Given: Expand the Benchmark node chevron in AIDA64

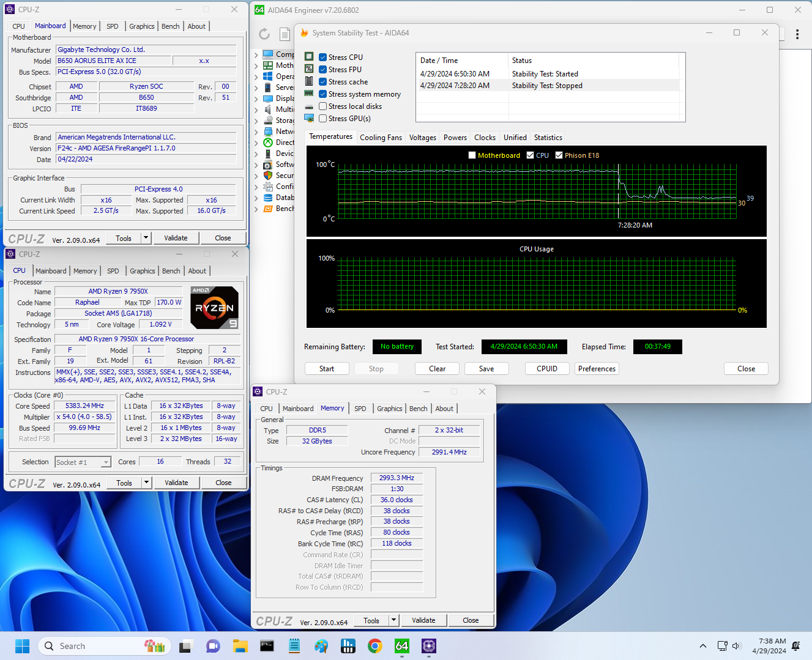Looking at the screenshot, I should point(256,209).
